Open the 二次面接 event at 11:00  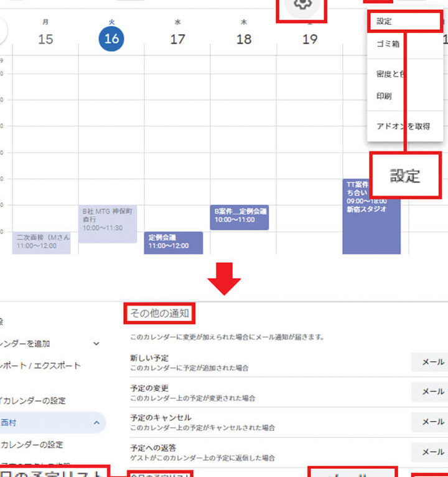click(42, 242)
